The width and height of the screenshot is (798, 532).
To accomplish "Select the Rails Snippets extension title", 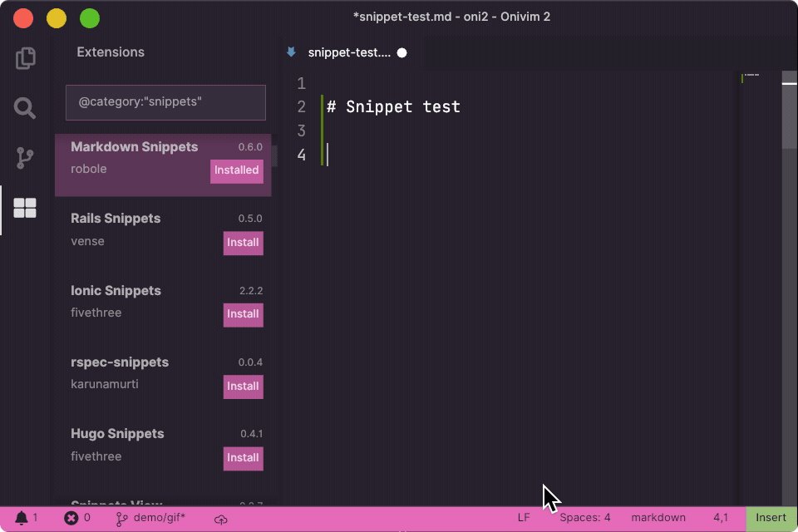I will (116, 219).
